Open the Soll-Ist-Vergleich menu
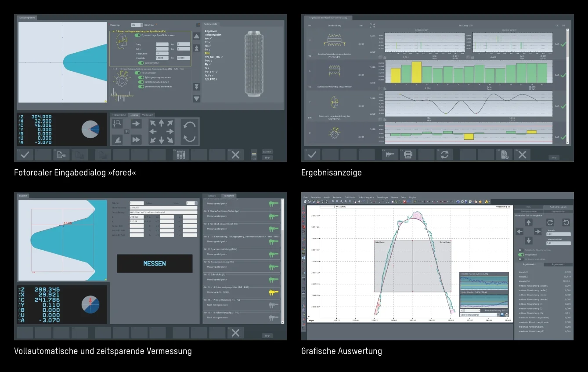Screen dimensions: 588x372 pos(365,197)
